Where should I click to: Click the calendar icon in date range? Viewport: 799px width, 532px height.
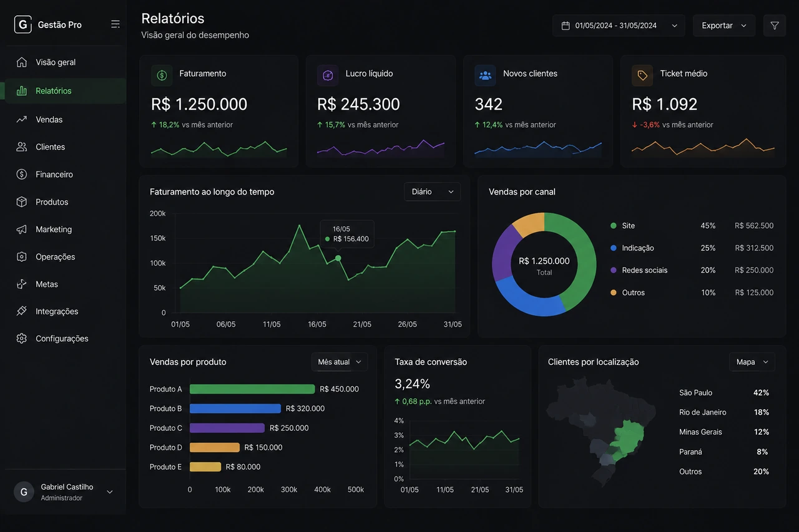pos(566,26)
